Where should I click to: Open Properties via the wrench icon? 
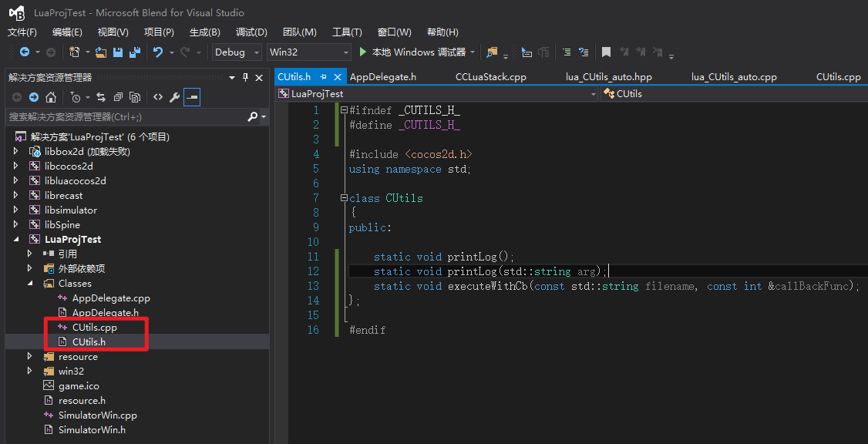(175, 97)
